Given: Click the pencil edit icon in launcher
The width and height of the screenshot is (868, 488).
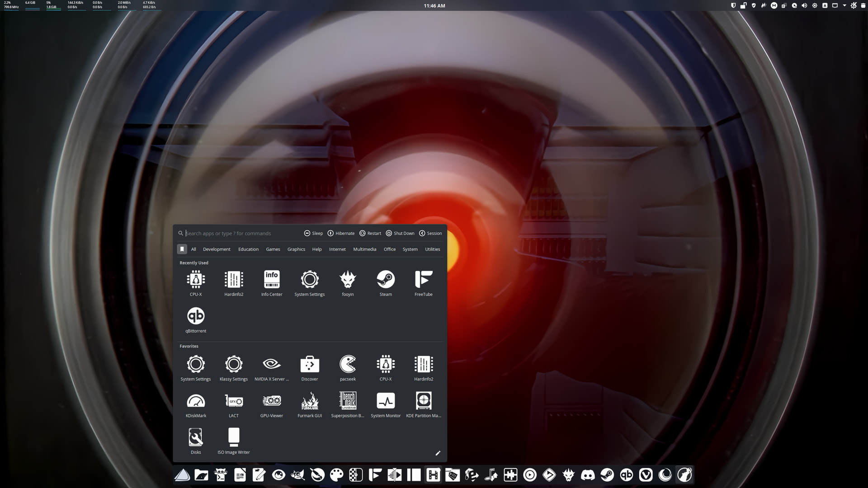Looking at the screenshot, I should click(438, 453).
